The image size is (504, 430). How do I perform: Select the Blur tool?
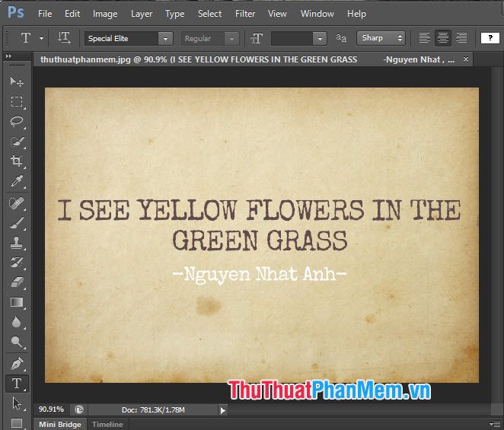(x=17, y=322)
